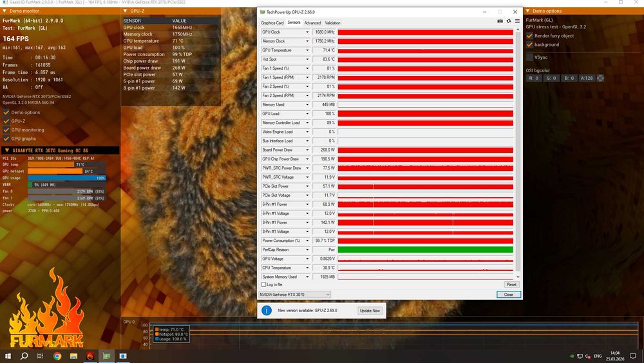Click the Close button in GPU-Z
The width and height of the screenshot is (644, 363).
click(509, 295)
